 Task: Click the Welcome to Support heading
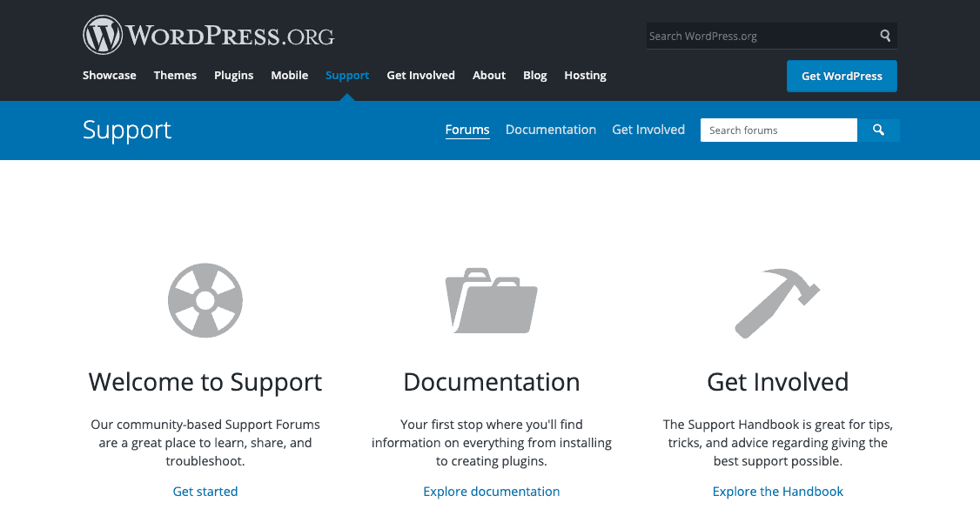pyautogui.click(x=205, y=382)
